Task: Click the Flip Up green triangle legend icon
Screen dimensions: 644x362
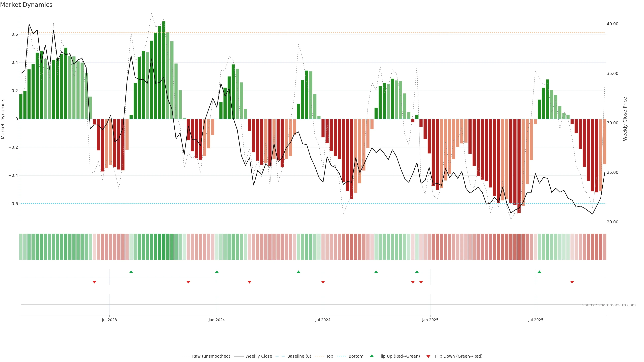Action: (372, 356)
